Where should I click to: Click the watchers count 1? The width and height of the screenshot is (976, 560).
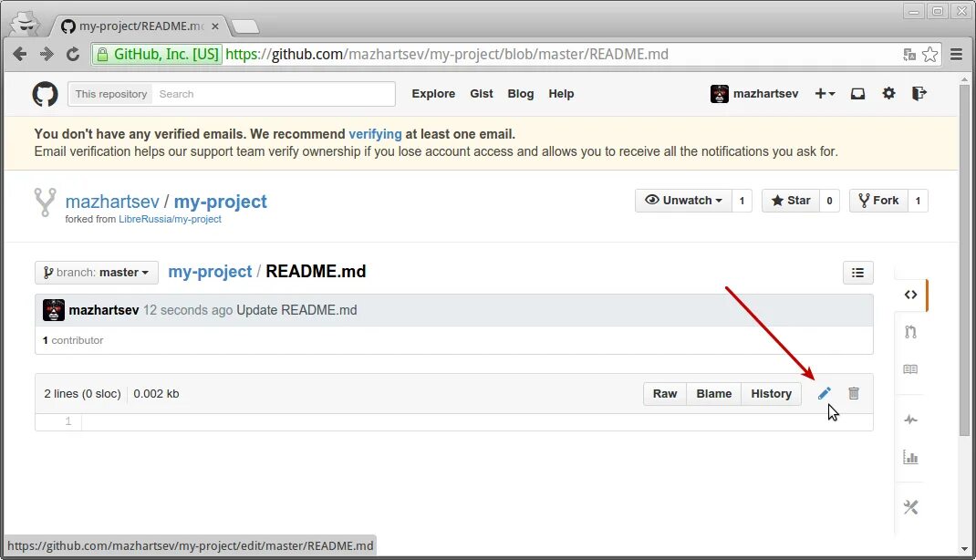[742, 201]
